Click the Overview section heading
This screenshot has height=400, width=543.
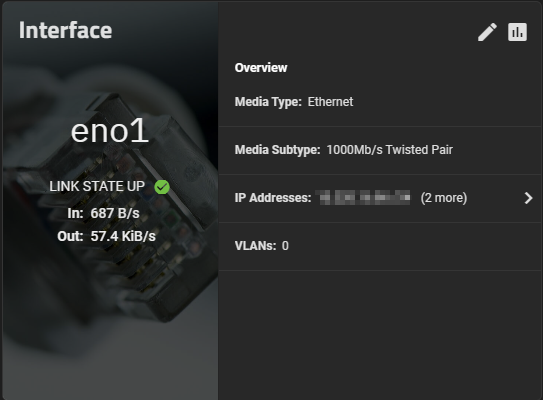click(261, 68)
